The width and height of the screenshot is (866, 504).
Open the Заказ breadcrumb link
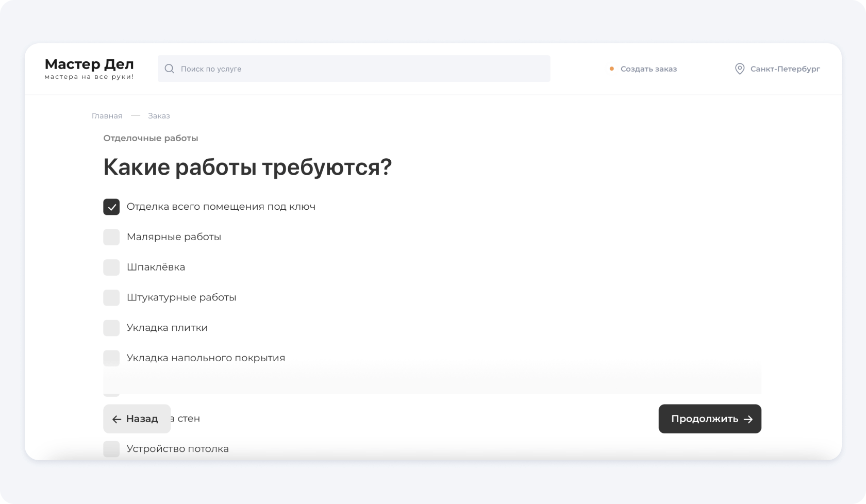click(159, 116)
